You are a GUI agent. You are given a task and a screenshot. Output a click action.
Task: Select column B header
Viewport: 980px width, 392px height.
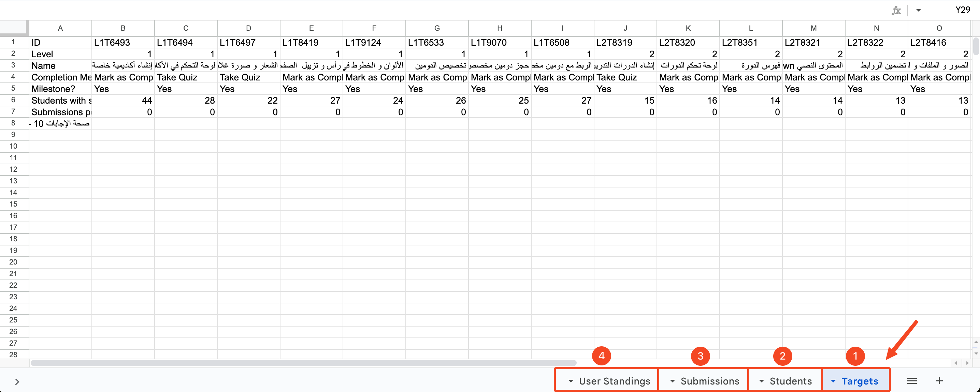pyautogui.click(x=123, y=28)
